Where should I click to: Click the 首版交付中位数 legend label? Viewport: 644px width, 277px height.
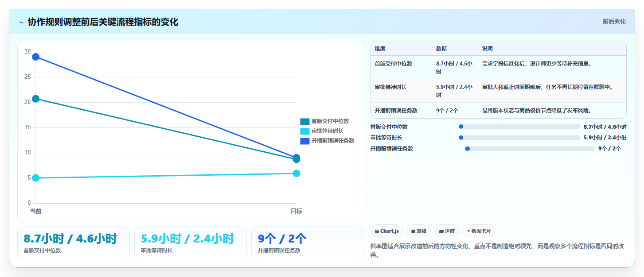(x=330, y=121)
